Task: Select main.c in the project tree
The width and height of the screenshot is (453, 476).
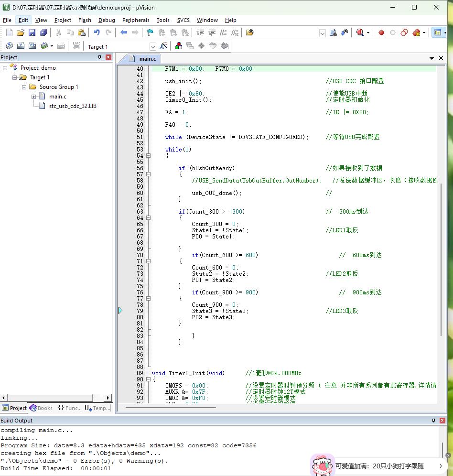Action: (x=58, y=97)
